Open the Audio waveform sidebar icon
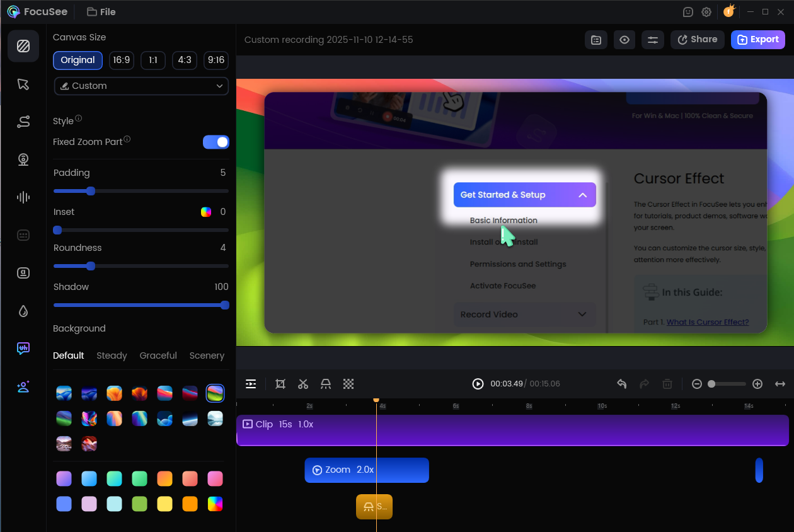The image size is (794, 532). 23,197
